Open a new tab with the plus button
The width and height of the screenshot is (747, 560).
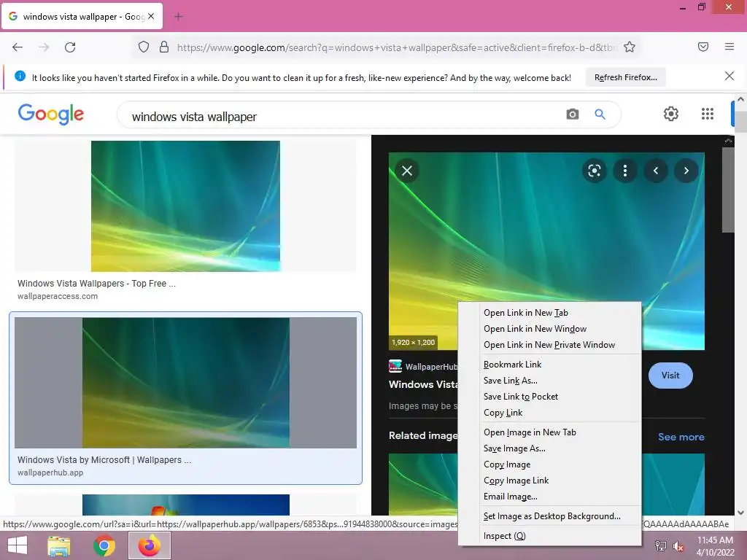pos(179,17)
